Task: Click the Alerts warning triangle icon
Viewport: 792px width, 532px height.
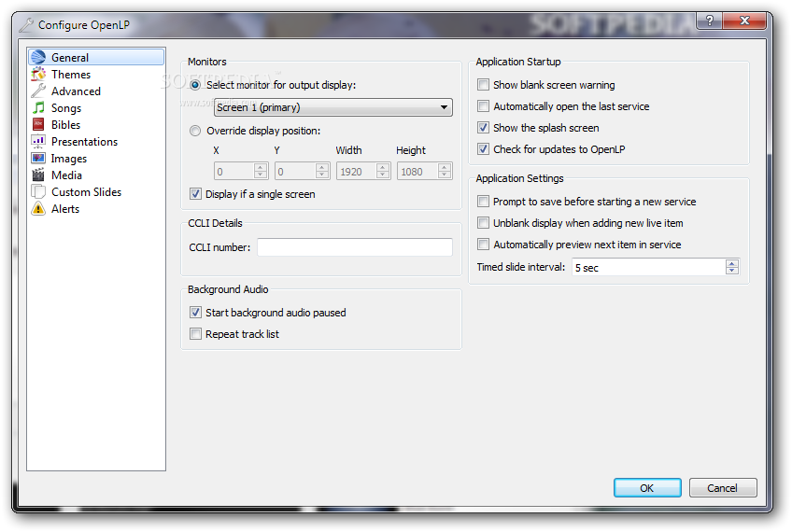Action: pyautogui.click(x=38, y=208)
